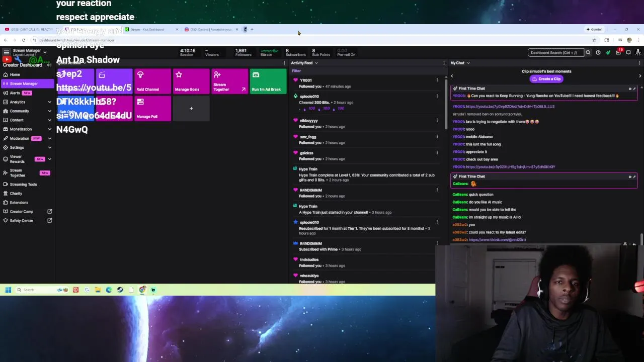The height and width of the screenshot is (362, 644).
Task: Expand the Analytics section
Action: click(49, 102)
